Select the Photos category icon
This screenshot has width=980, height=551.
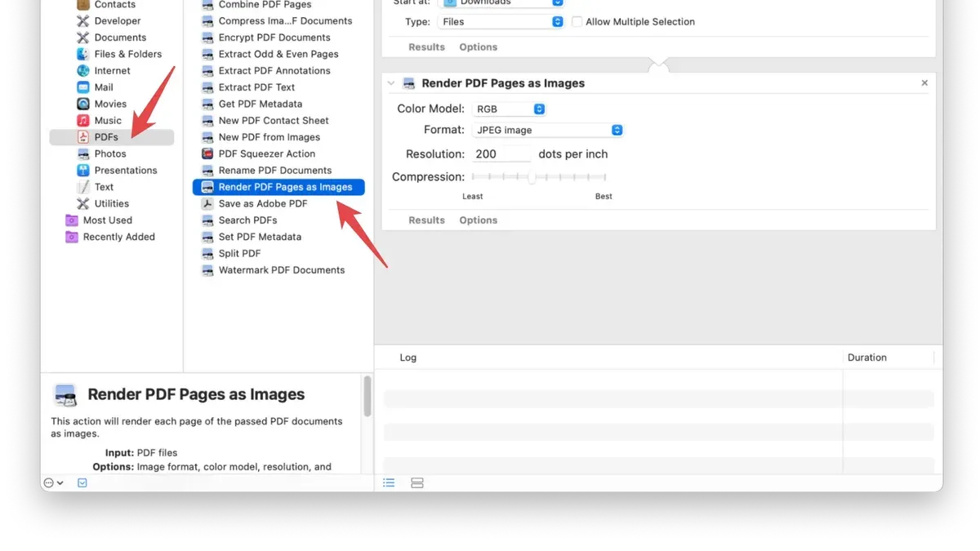point(83,153)
